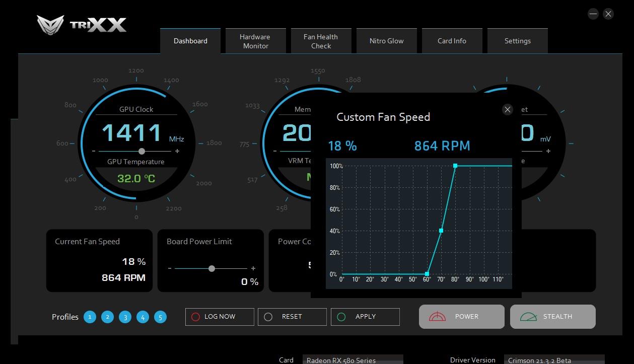Click the Custom Fan Speed title
This screenshot has height=364, width=634.
(x=383, y=117)
